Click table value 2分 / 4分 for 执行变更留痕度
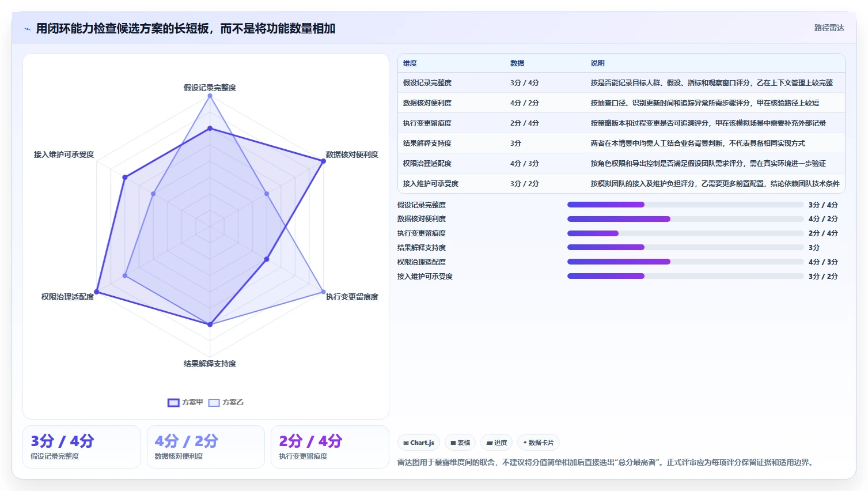Viewport: 868px width, 491px height. click(x=524, y=123)
